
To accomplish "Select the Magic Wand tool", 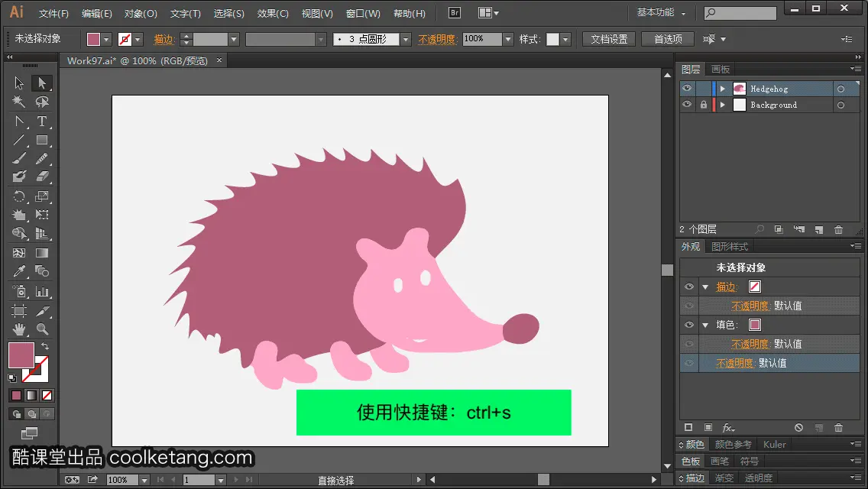I will pos(19,102).
